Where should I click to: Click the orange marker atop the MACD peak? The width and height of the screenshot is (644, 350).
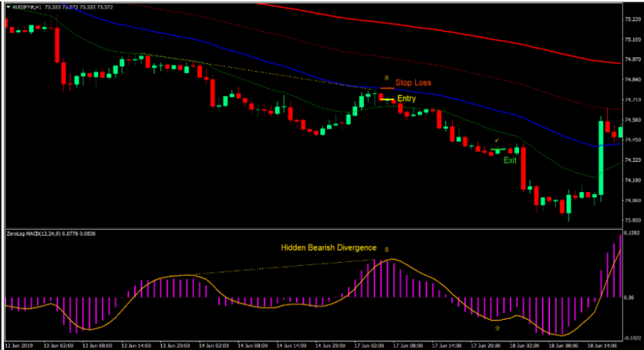pos(387,249)
